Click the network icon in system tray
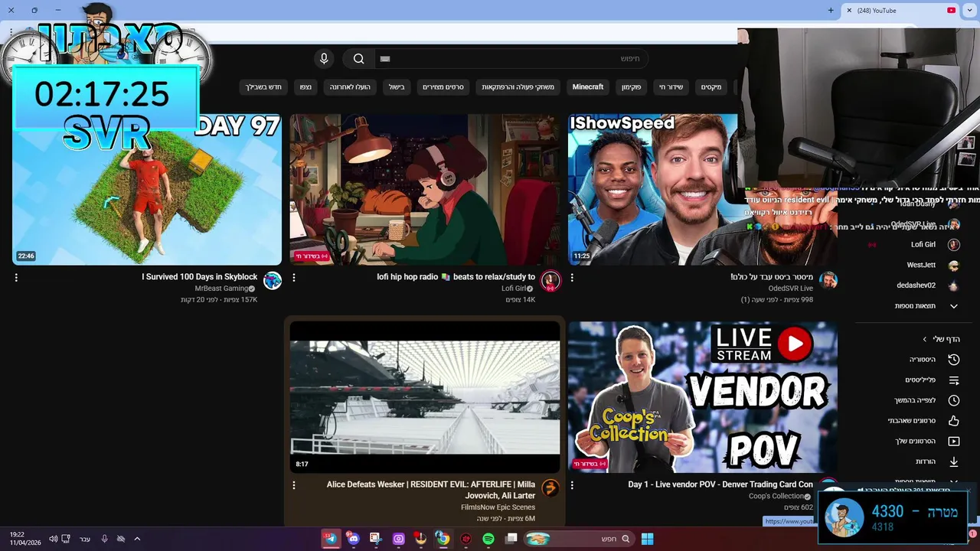Screen dimensions: 980x551 tap(66, 539)
